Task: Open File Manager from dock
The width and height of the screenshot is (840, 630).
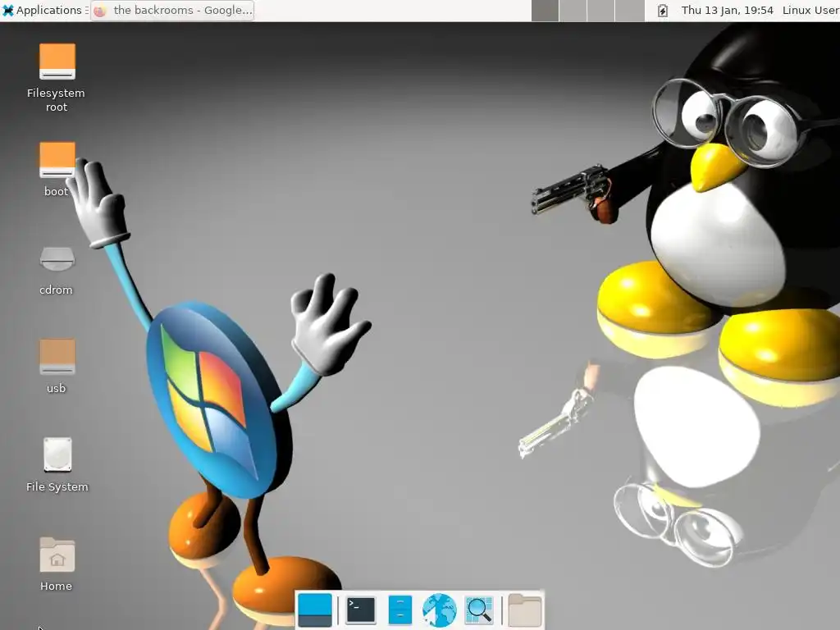Action: (x=399, y=610)
